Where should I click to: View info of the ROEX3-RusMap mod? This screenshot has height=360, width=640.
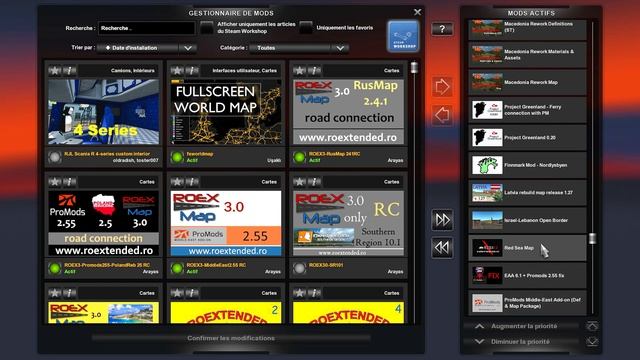point(314,71)
